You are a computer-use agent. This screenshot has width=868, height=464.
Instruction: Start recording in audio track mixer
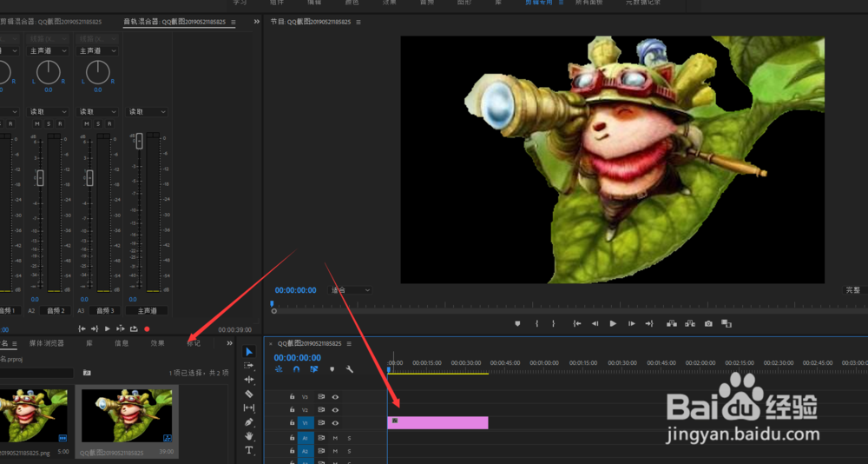click(147, 328)
